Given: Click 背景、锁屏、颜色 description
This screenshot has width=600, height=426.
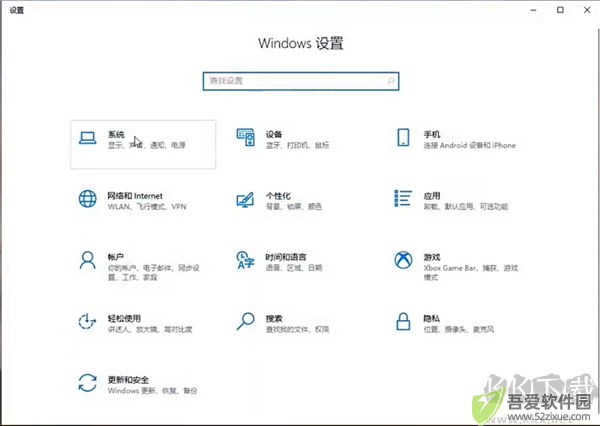Looking at the screenshot, I should (293, 207).
